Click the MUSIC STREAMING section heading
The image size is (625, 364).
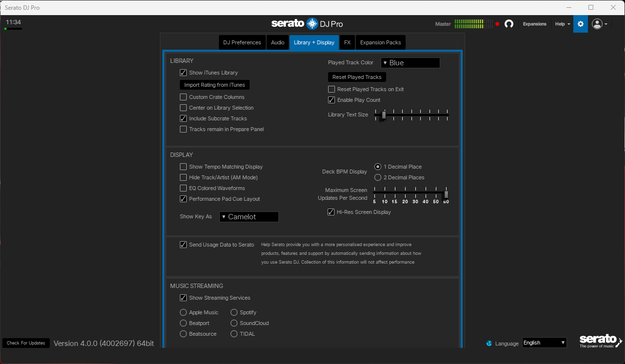tap(196, 286)
